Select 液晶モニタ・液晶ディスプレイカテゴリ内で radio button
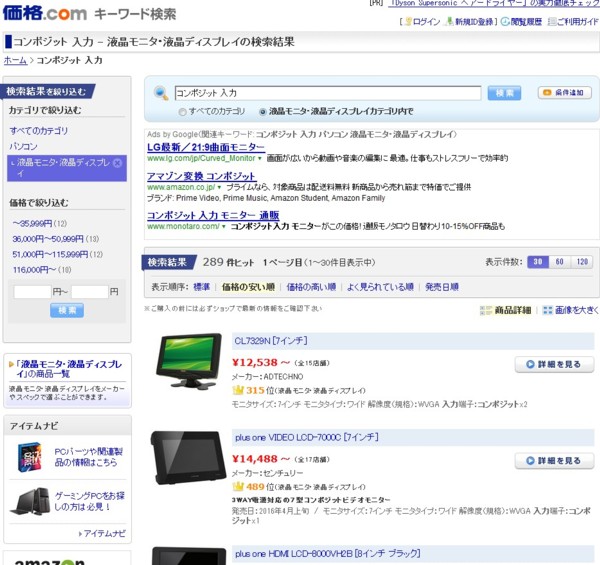This screenshot has width=600, height=565. [262, 112]
